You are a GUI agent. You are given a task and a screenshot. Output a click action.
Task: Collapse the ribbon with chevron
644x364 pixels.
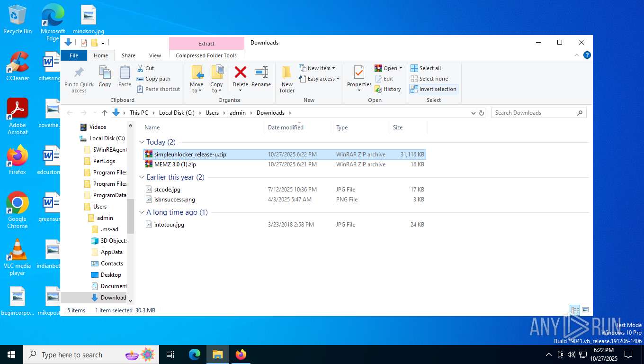click(x=577, y=55)
